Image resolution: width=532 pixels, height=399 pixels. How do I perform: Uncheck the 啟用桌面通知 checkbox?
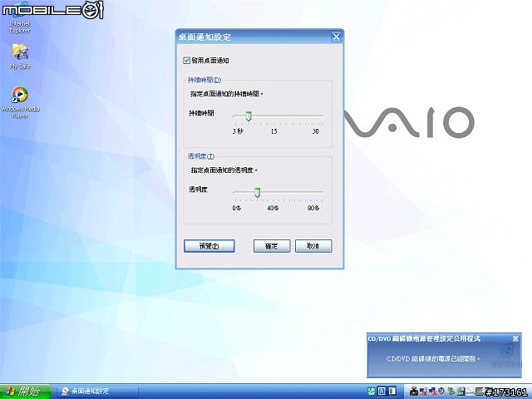coord(186,61)
